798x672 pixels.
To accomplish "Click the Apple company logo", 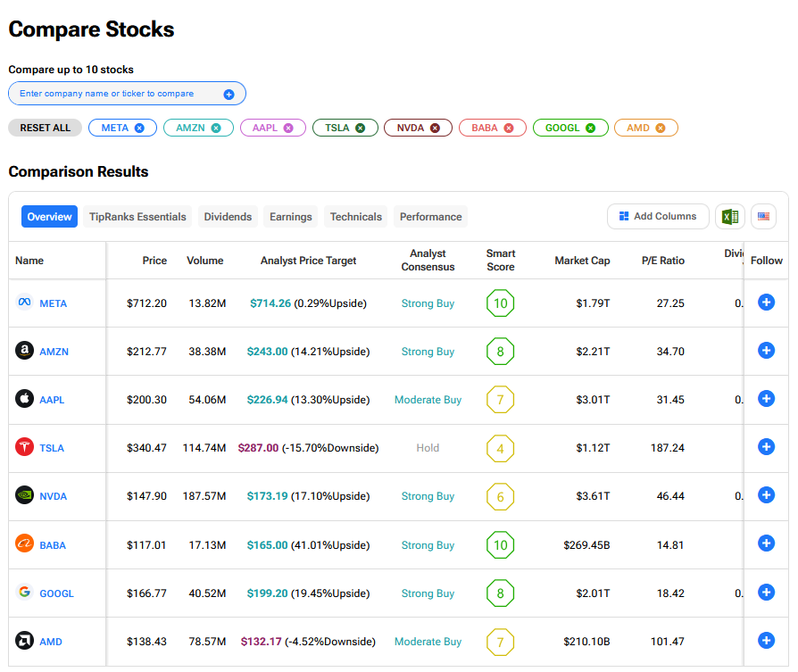I will pos(24,399).
